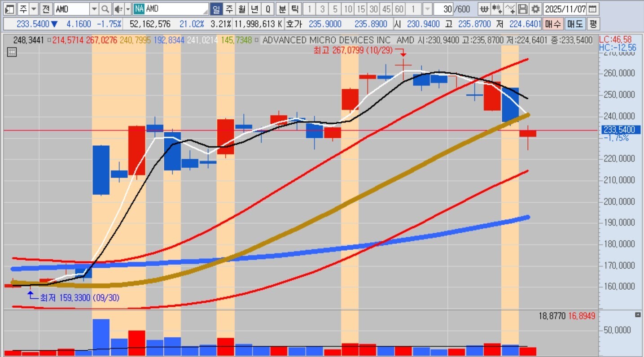Viewport: 644px width, 357px height.
Task: Click the custom interval box after 60
Action: coord(414,9)
